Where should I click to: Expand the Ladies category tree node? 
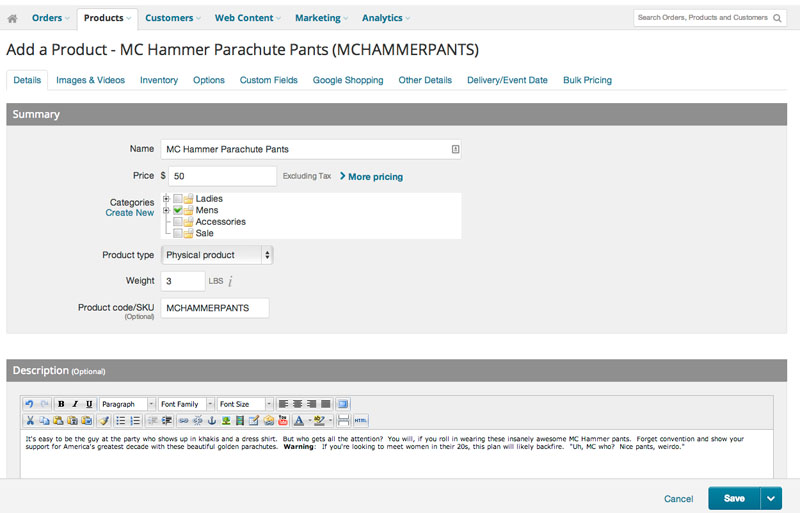(166, 199)
